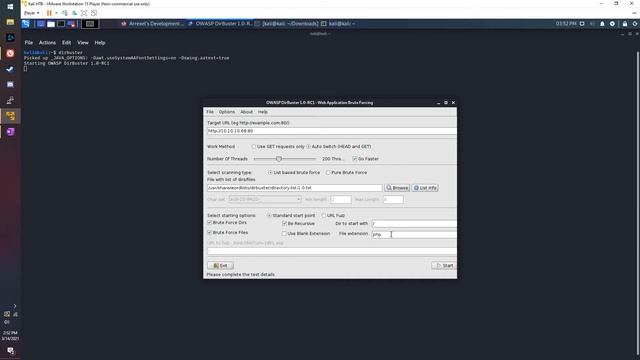This screenshot has width=640, height=360.
Task: Open Kali network status icon
Action: click(582, 24)
